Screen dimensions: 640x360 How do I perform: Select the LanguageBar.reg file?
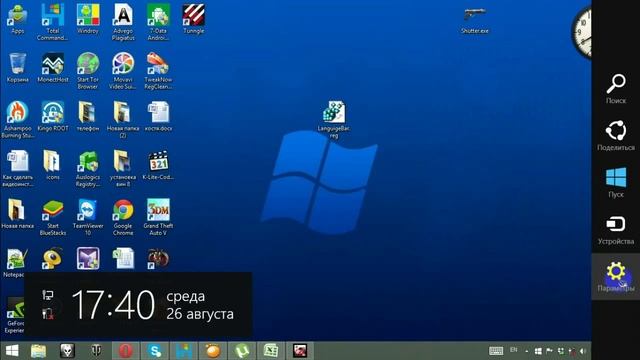pos(334,120)
